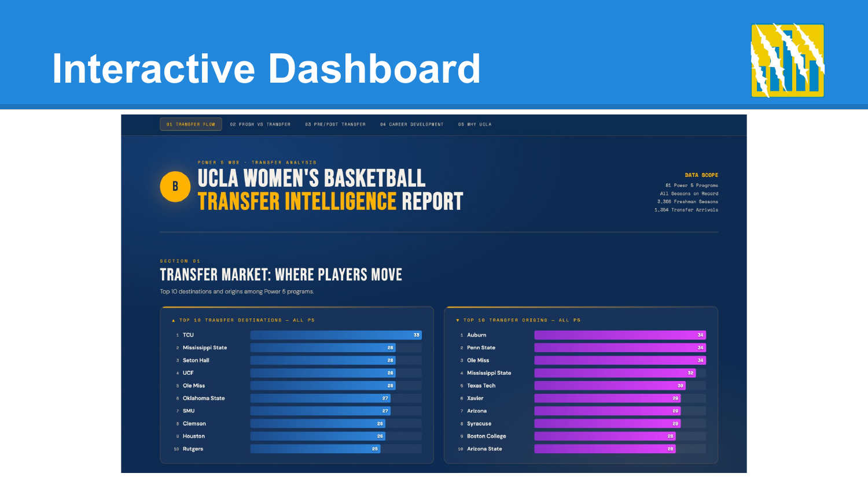Viewport: 868px width, 488px height.
Task: Switch to 02 Frosh vs Transfer tab
Action: tap(260, 124)
